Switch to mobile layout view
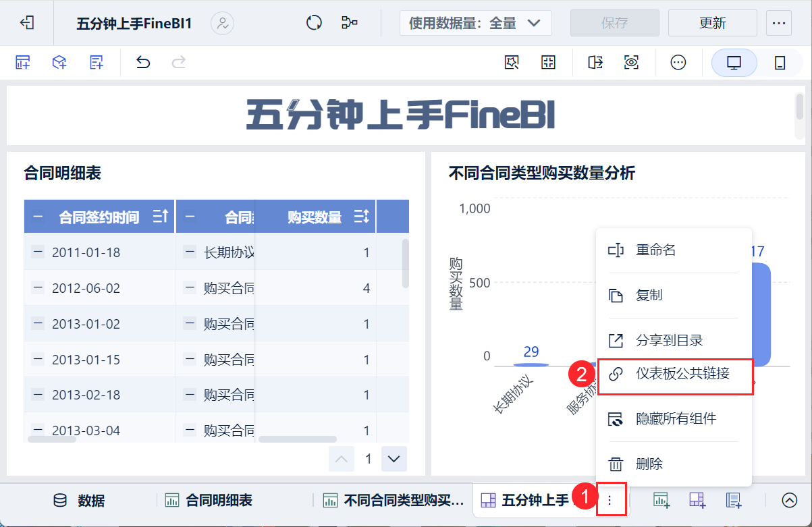The image size is (812, 527). pyautogui.click(x=780, y=63)
